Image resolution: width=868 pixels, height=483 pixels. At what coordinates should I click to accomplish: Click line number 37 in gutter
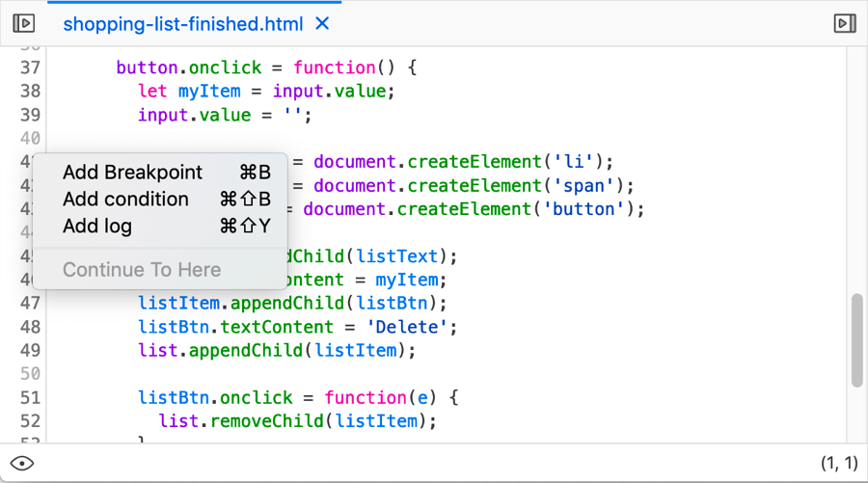point(30,67)
